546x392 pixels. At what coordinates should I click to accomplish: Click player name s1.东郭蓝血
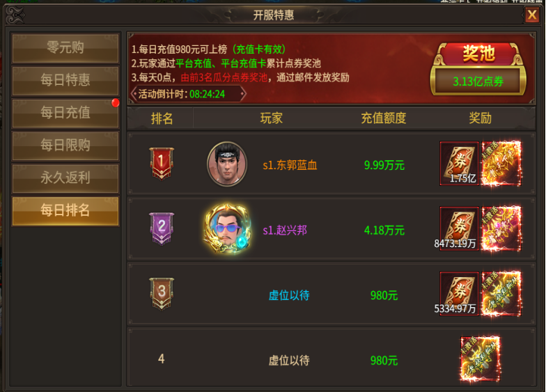pyautogui.click(x=290, y=165)
